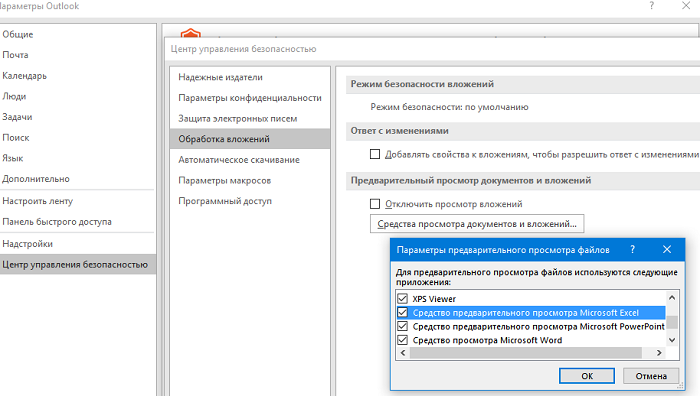This screenshot has height=396, width=700.
Task: Click the orange Trust Center shield icon
Action: 191,33
